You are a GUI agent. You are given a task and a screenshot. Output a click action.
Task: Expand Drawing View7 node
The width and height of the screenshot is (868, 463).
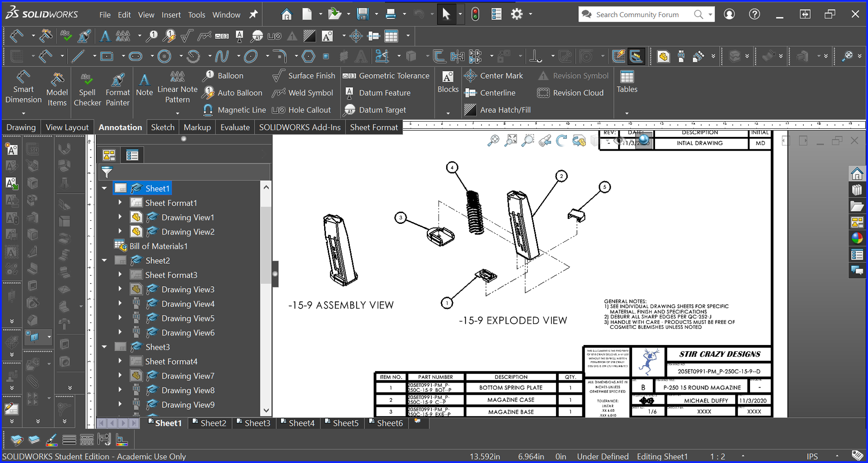[x=120, y=376]
